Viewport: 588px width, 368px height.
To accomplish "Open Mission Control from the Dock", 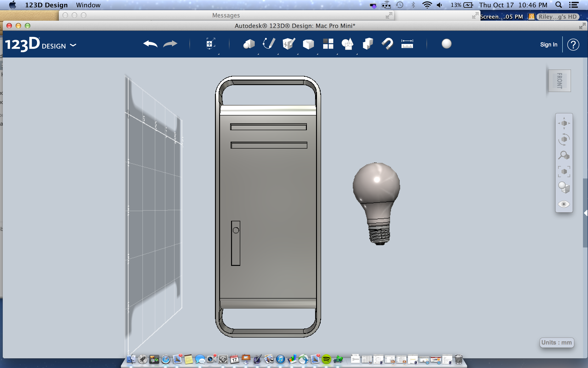I will pos(154,359).
